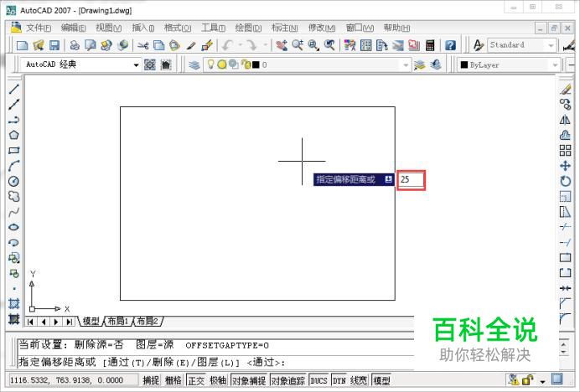Open the Layer Properties Manager icon
Image resolution: width=580 pixels, height=392 pixels.
pyautogui.click(x=194, y=65)
